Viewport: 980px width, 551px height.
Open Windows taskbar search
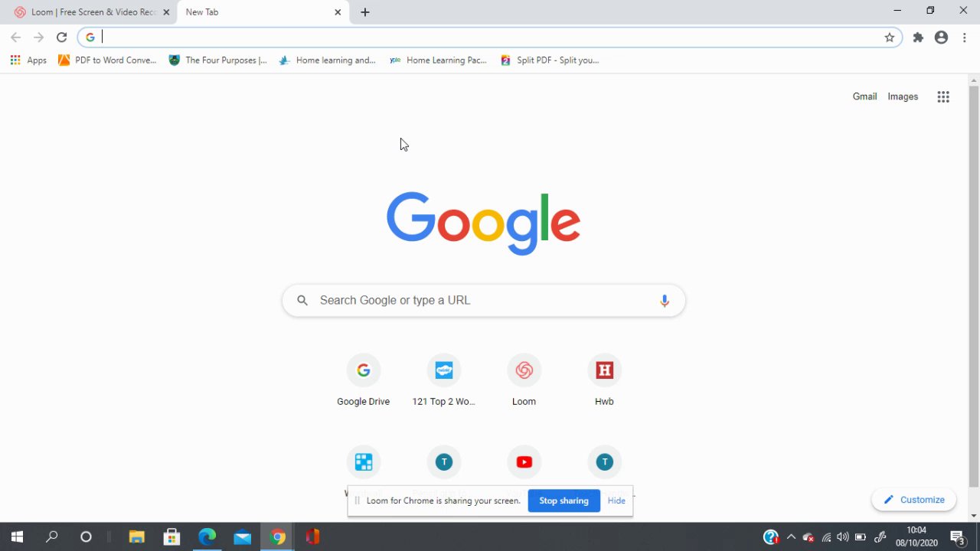click(52, 537)
